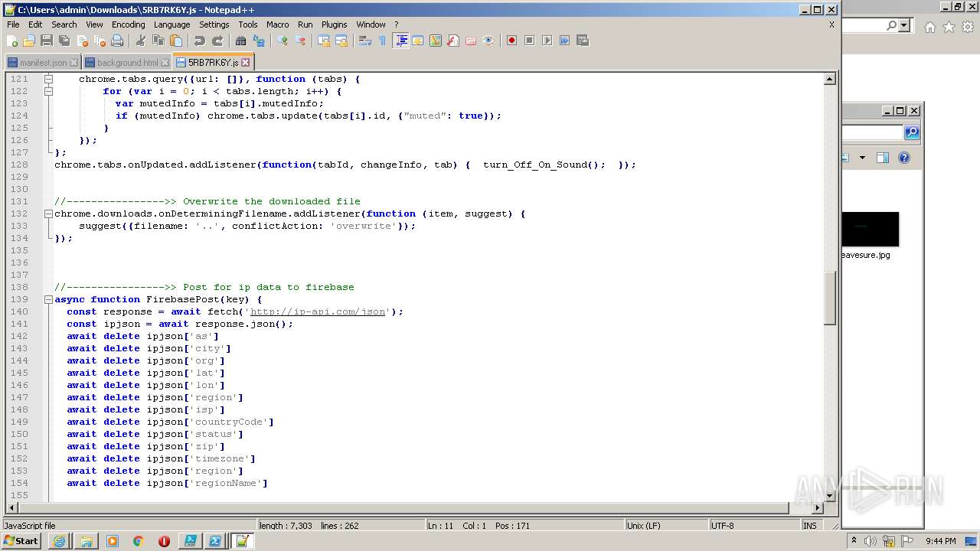Click the Cut scissors icon
980x551 pixels.
[141, 41]
